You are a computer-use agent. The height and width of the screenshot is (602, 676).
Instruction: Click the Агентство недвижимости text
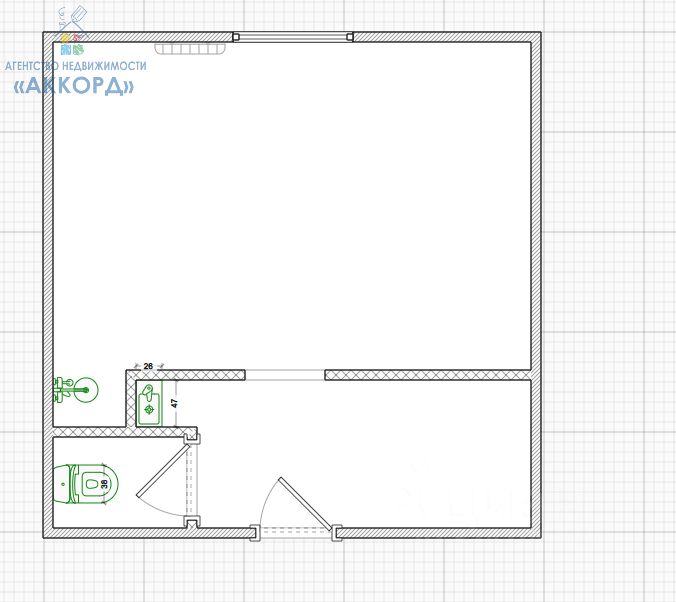point(75,66)
